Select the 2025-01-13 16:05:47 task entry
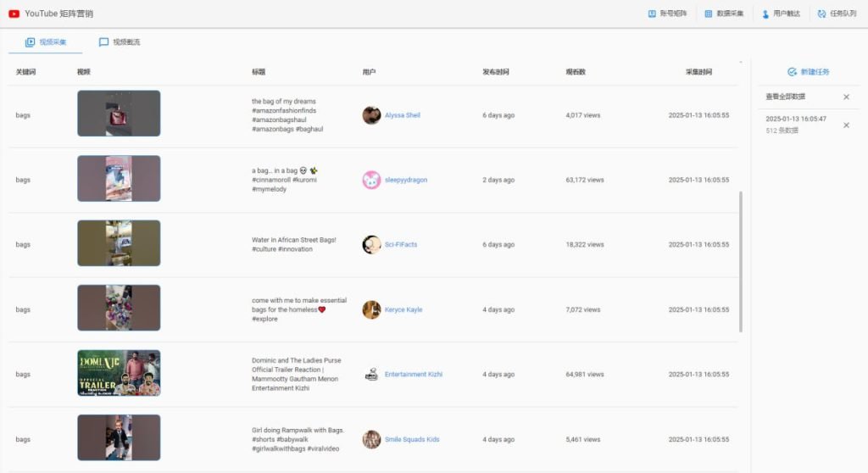The image size is (868, 473). tap(795, 125)
